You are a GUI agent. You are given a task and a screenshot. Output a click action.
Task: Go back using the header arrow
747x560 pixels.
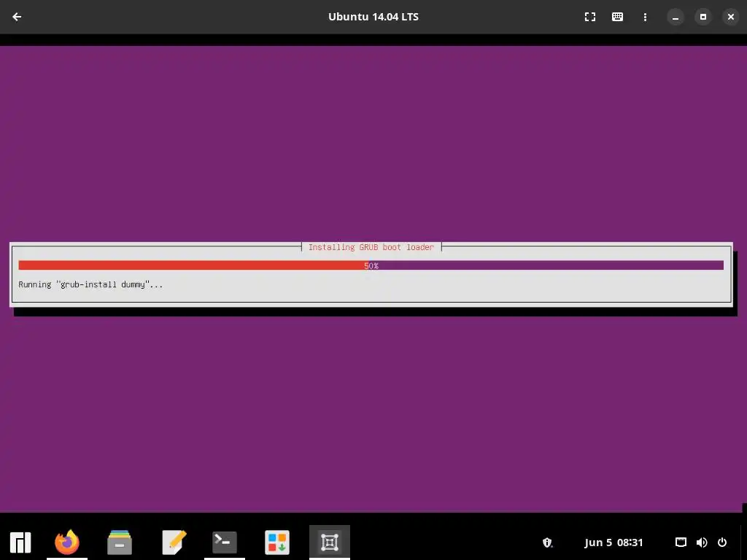pos(17,17)
